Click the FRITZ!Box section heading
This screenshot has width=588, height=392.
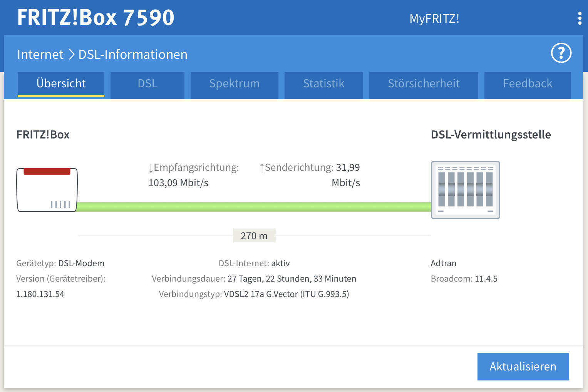point(43,135)
